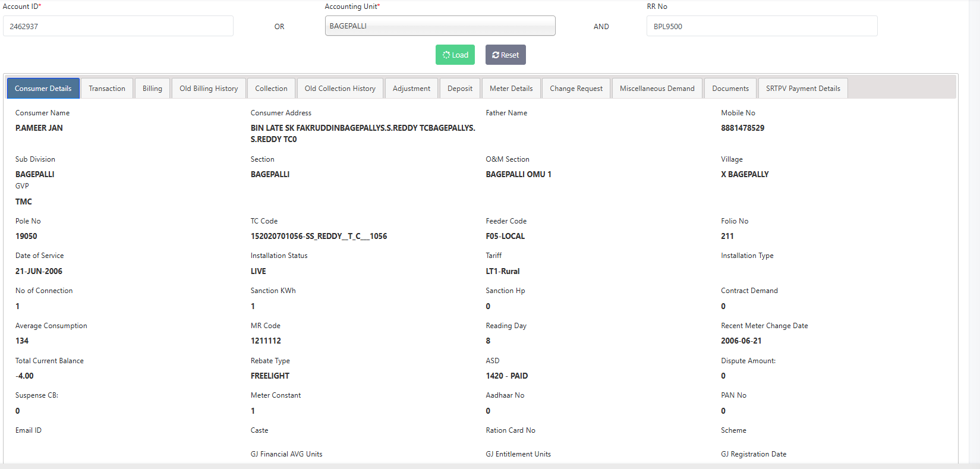Click the GJ Entitlement Units label
This screenshot has height=469, width=980.
click(518, 454)
